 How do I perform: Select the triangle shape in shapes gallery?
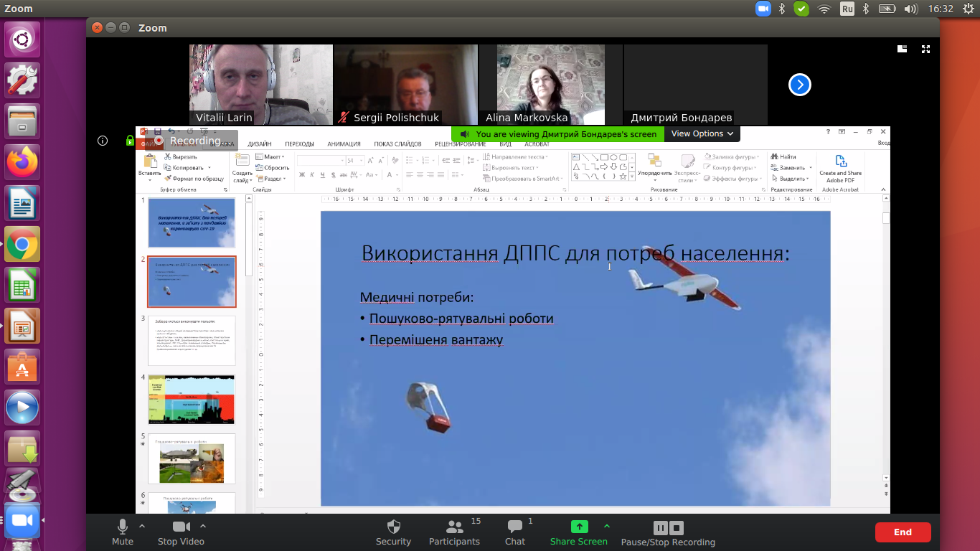[576, 167]
